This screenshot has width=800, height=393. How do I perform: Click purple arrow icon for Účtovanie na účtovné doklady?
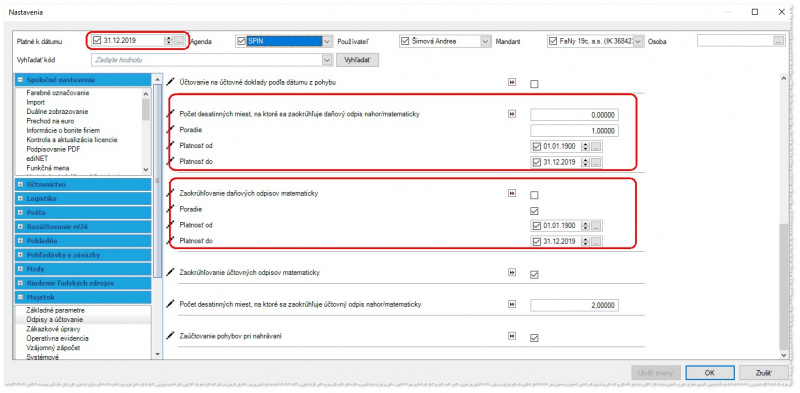(x=512, y=82)
